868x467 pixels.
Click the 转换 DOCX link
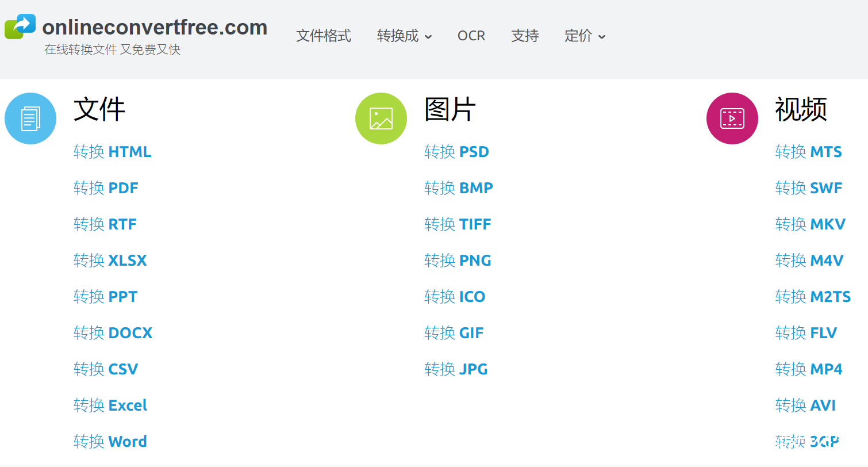[x=113, y=332]
